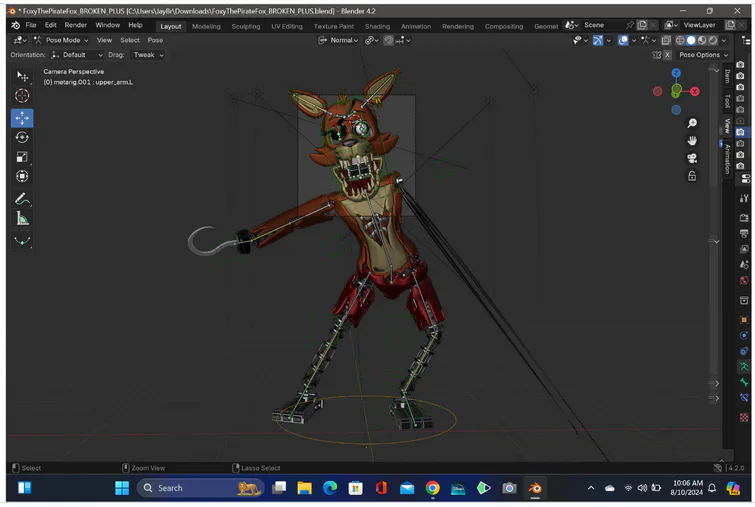Open the viewport Pose menu
Viewport: 755px width, 507px height.
click(x=155, y=40)
